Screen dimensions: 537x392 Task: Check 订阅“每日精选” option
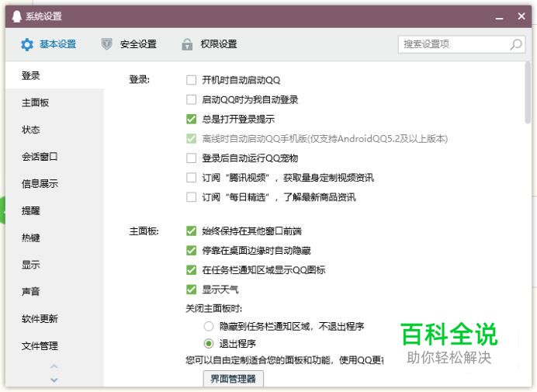point(191,197)
